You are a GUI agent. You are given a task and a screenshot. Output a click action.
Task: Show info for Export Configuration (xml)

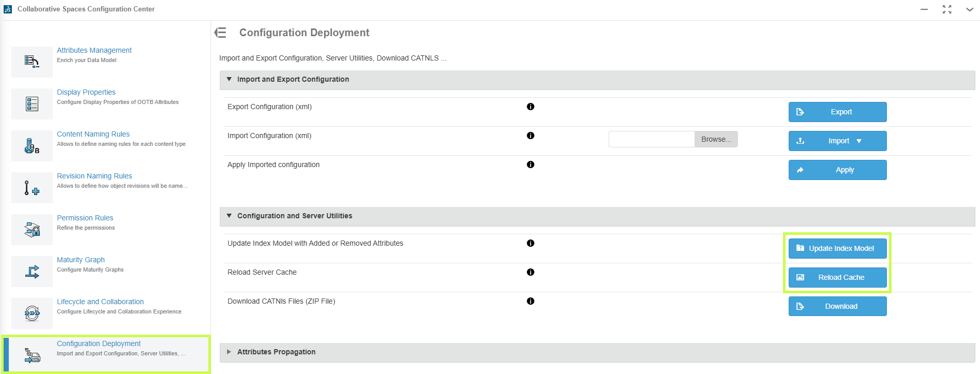[530, 107]
